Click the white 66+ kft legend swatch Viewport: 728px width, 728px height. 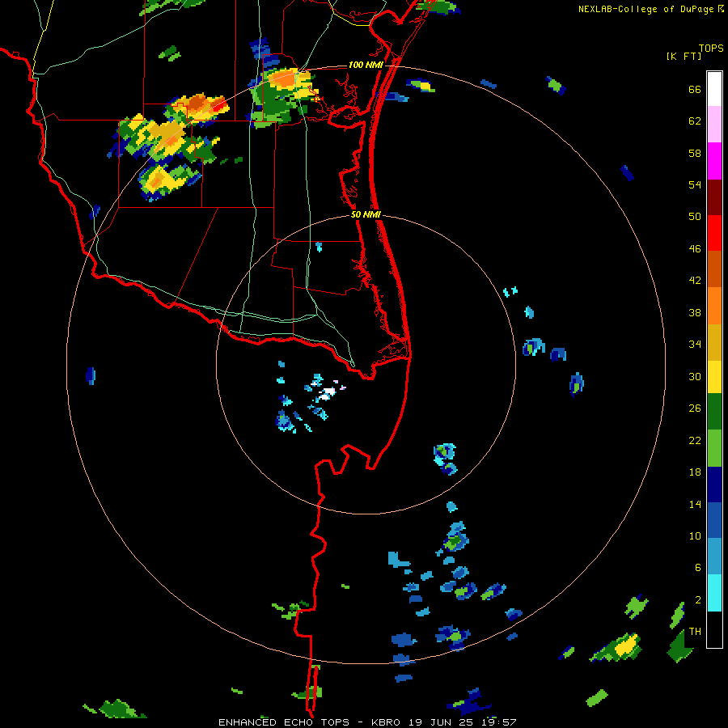714,89
